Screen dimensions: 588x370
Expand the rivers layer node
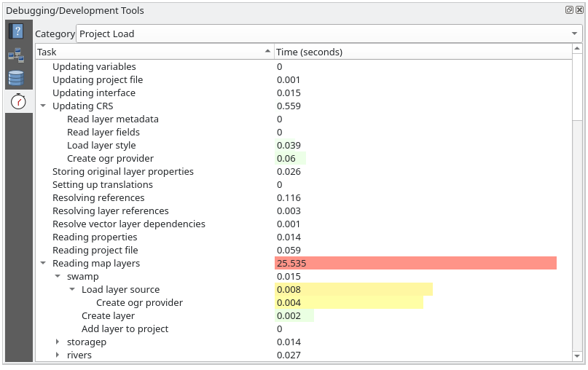58,355
